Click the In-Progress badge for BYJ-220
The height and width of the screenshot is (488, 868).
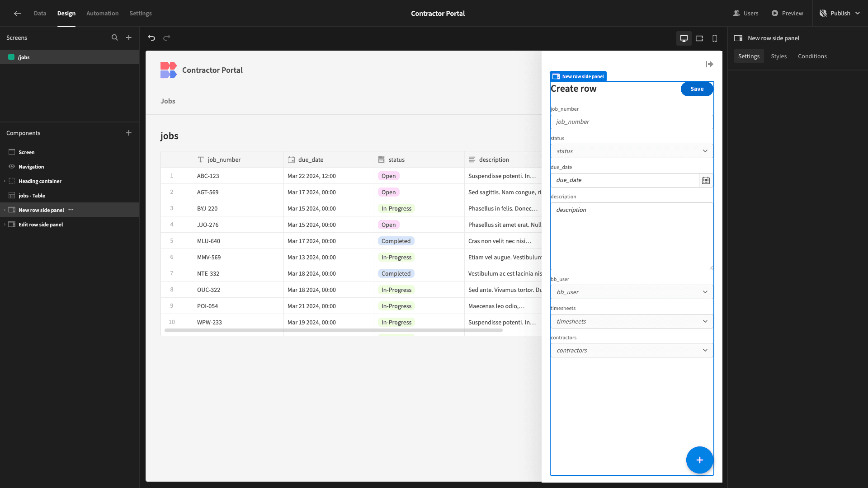point(396,208)
